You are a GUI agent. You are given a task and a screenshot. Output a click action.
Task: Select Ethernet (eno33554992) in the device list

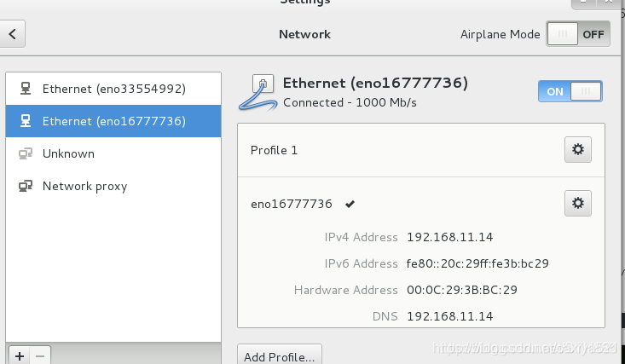(113, 89)
